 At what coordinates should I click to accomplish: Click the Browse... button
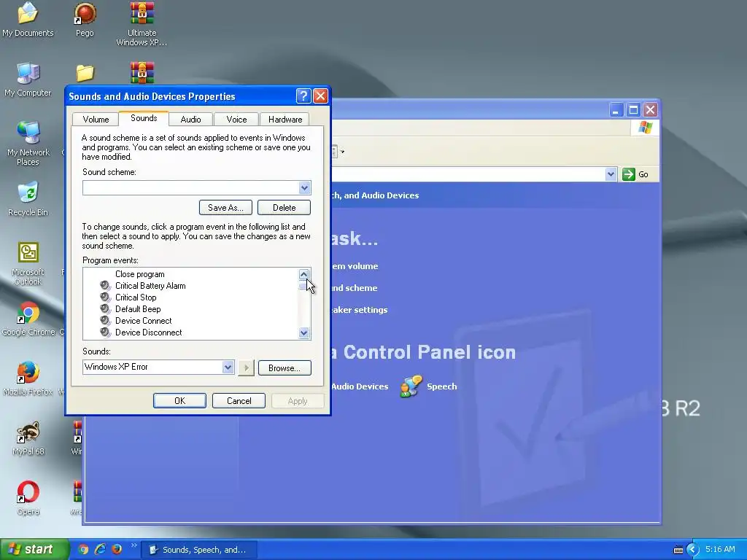coord(285,368)
